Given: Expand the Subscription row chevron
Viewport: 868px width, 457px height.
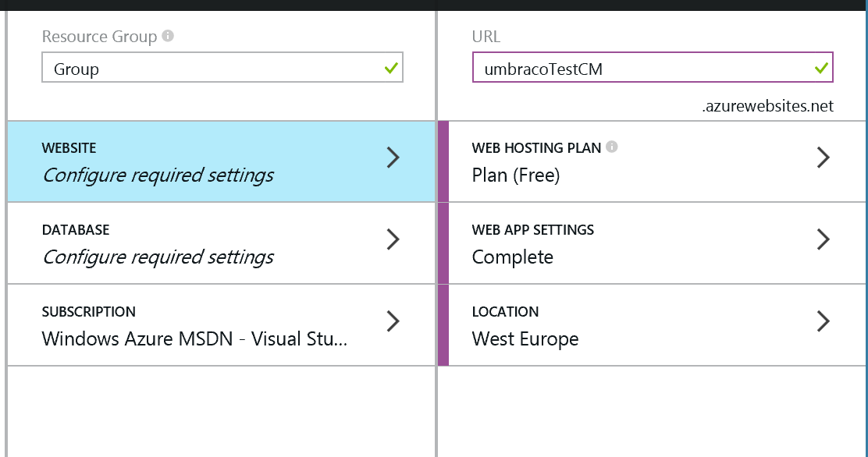Looking at the screenshot, I should pyautogui.click(x=393, y=321).
